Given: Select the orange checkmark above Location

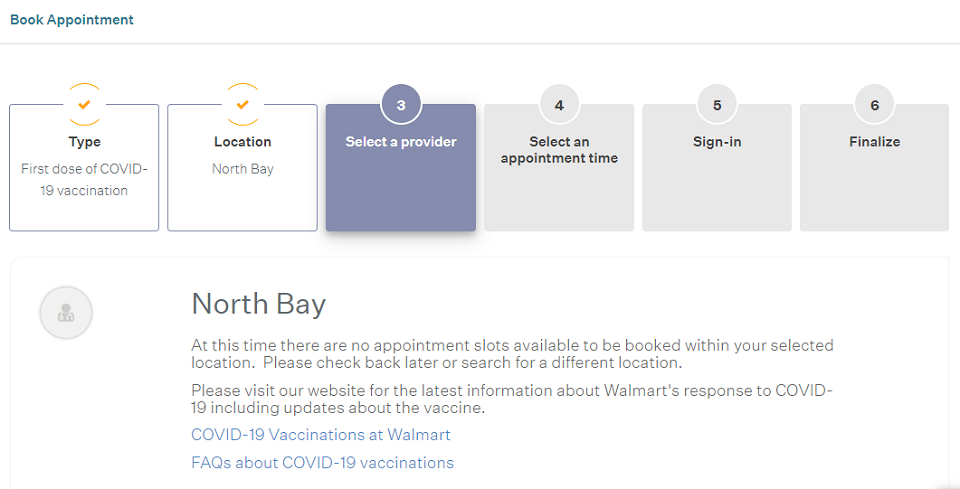Looking at the screenshot, I should point(242,105).
